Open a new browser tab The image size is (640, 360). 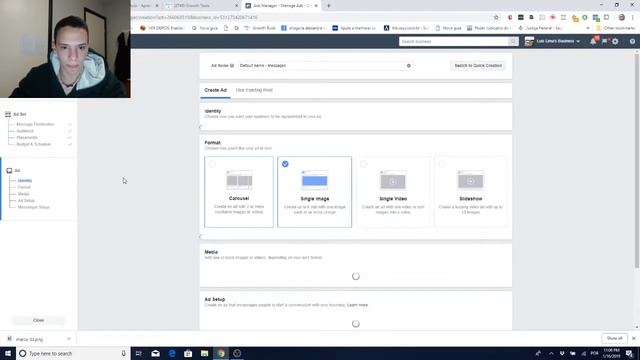coord(329,6)
